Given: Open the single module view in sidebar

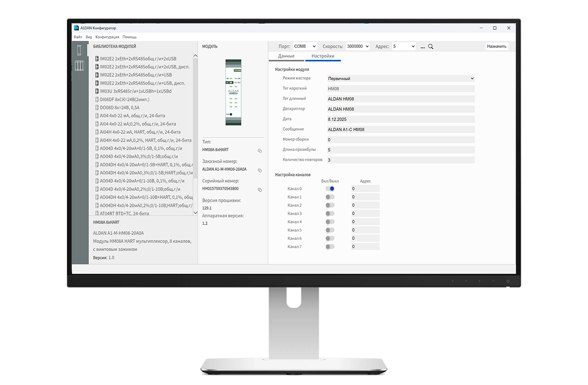Looking at the screenshot, I should pos(79,50).
